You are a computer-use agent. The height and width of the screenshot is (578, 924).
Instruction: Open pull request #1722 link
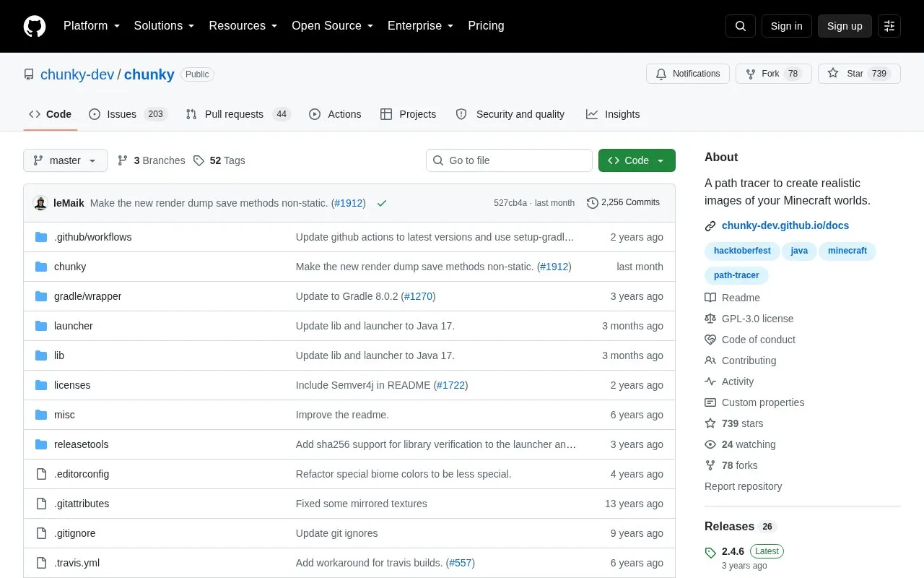tap(451, 385)
